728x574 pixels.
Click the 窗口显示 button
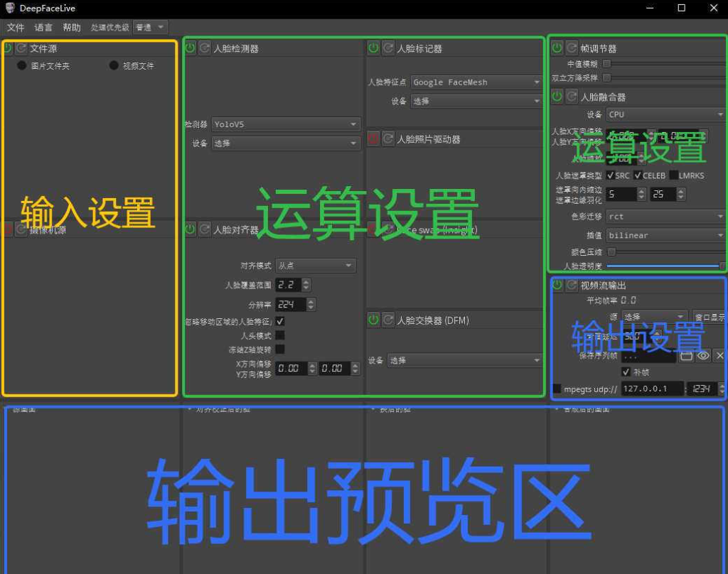click(709, 317)
